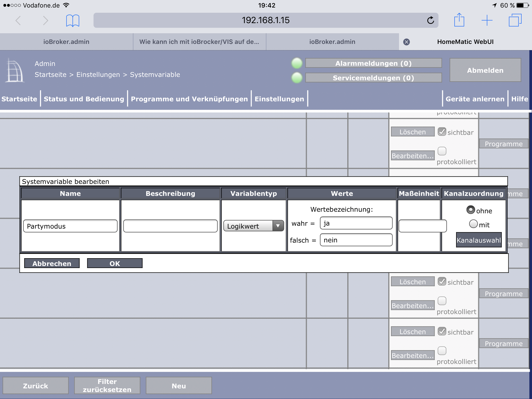Tap the share sheet icon

[459, 20]
